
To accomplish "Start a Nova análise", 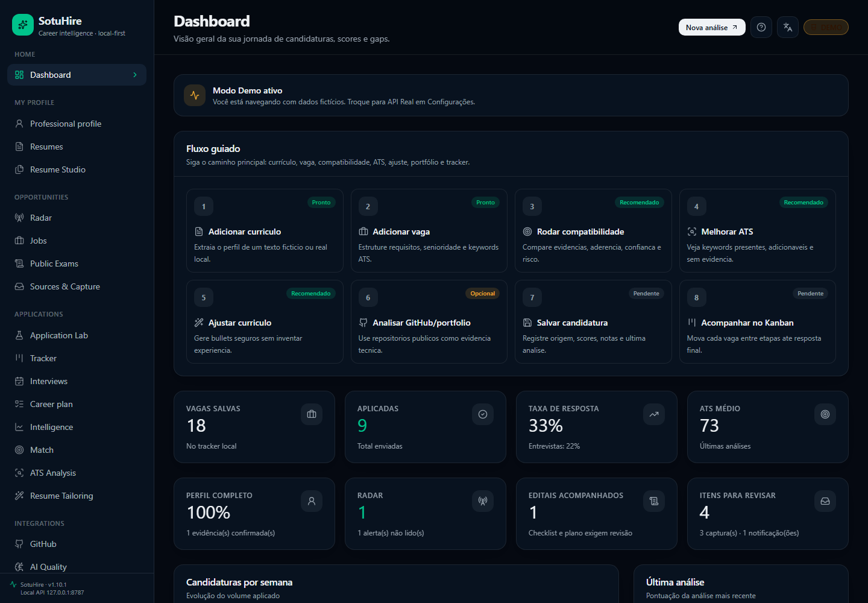I will pos(712,27).
